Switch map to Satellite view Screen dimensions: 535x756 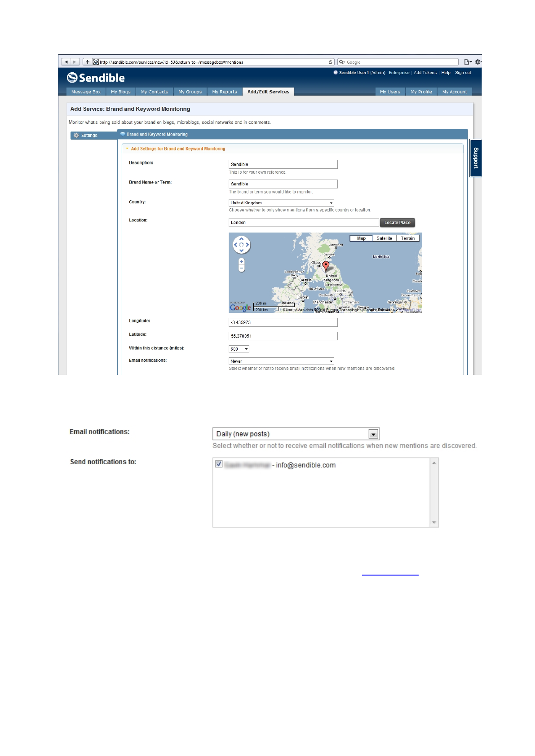pyautogui.click(x=385, y=238)
